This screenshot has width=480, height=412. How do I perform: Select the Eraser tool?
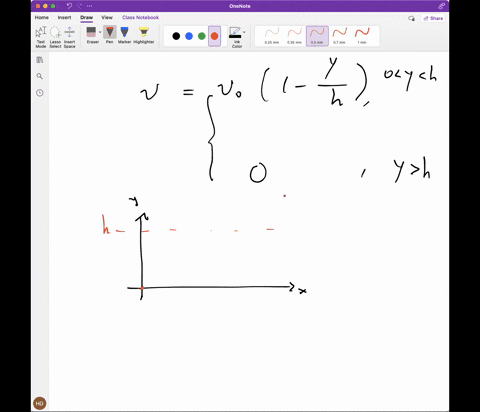tap(91, 35)
